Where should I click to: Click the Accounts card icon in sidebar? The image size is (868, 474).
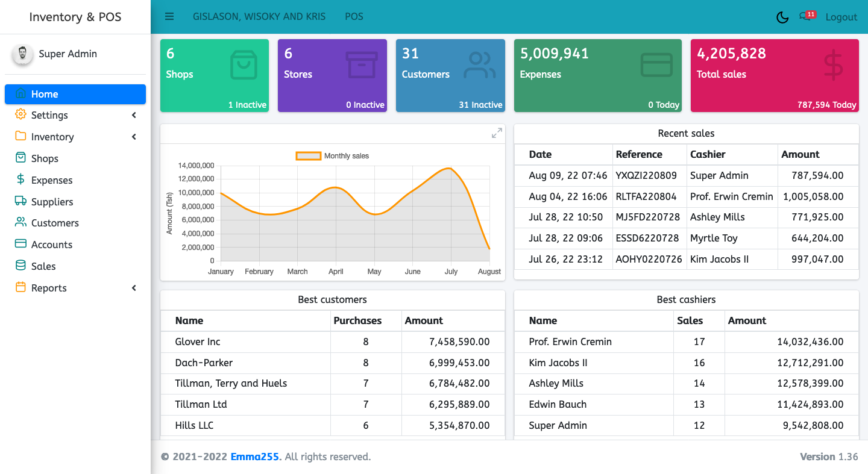[x=20, y=244]
